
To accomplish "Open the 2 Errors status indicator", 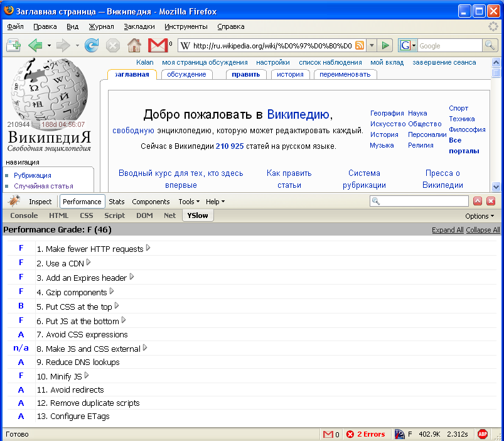I will coord(365,434).
